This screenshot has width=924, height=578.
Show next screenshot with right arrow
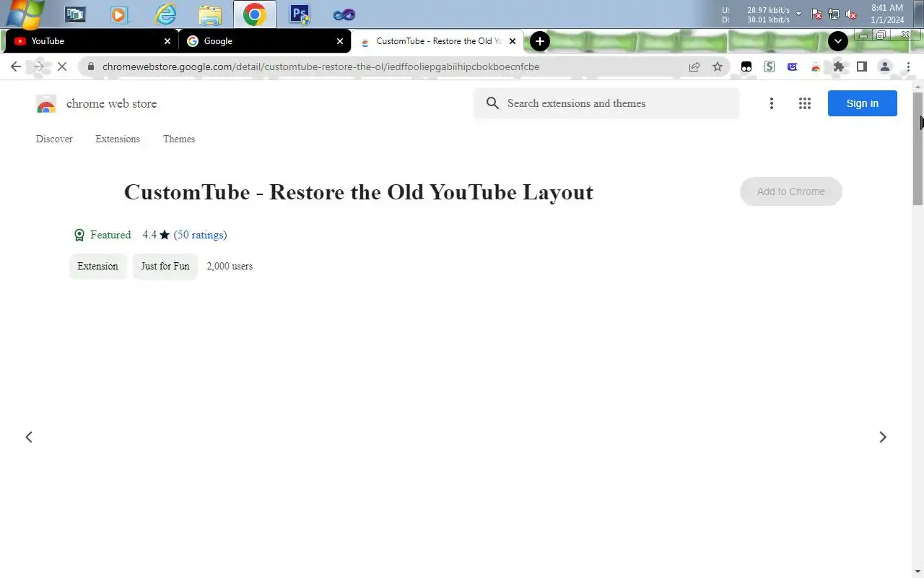click(x=882, y=437)
